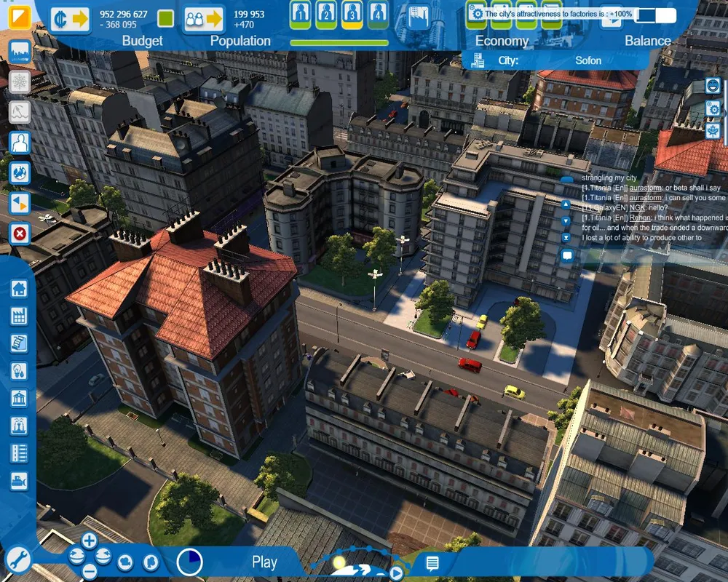The image size is (728, 582).
Task: Click the aurastorm name in first Titania chat line
Action: click(645, 188)
